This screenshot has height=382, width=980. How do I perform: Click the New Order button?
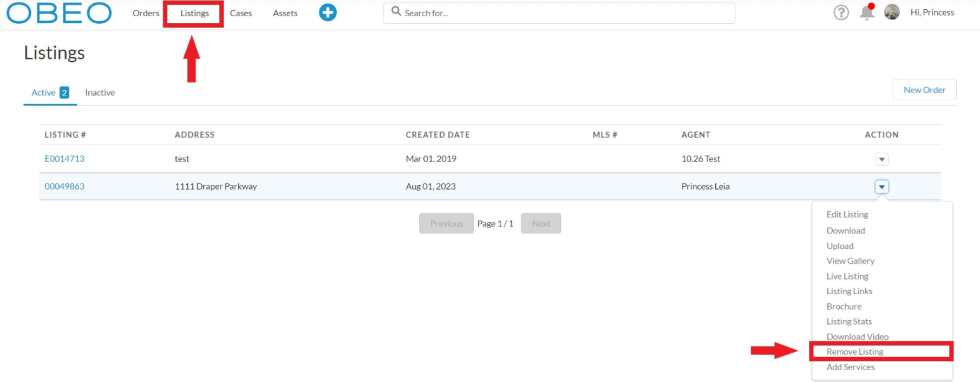pos(924,90)
